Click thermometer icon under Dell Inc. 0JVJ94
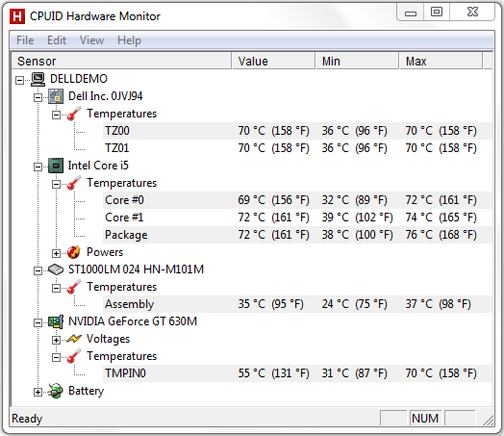 pyautogui.click(x=74, y=114)
